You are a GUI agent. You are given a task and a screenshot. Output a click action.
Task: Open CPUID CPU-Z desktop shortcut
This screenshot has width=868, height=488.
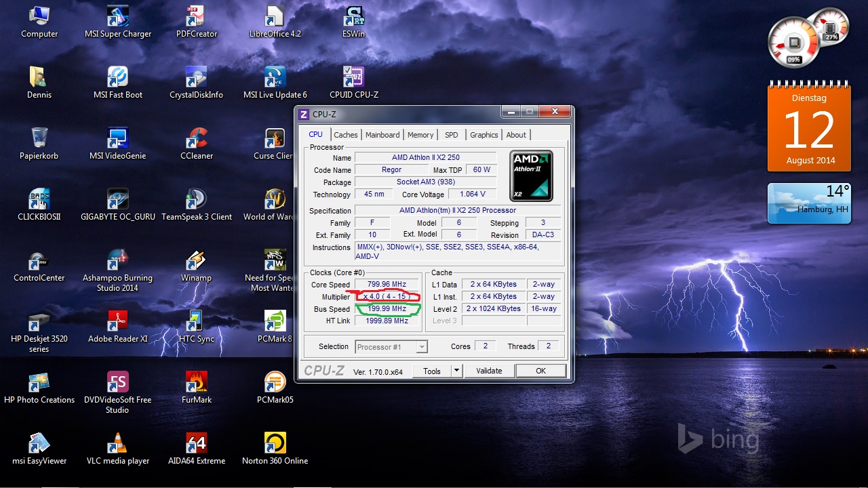[x=353, y=83]
